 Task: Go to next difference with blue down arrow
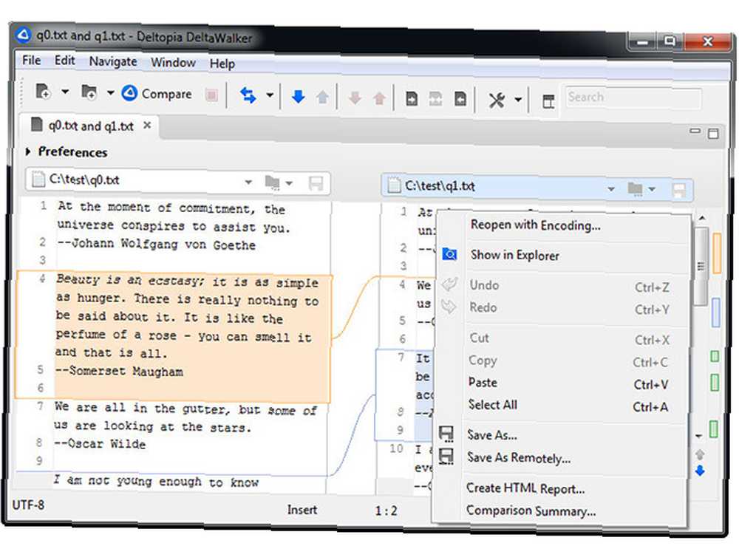click(298, 97)
